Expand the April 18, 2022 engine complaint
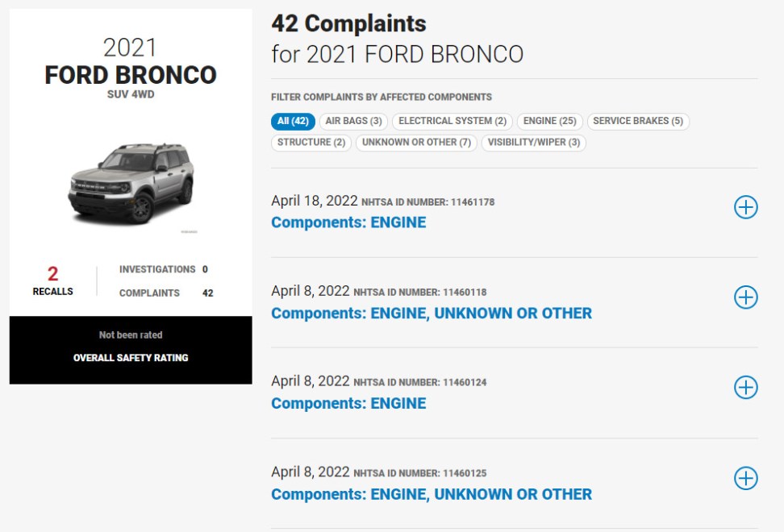 (x=745, y=206)
